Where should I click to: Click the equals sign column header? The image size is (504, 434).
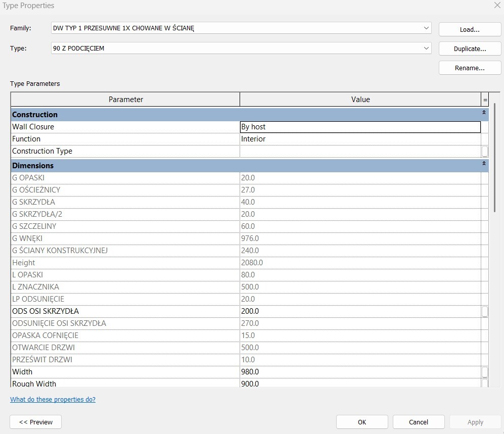point(485,100)
